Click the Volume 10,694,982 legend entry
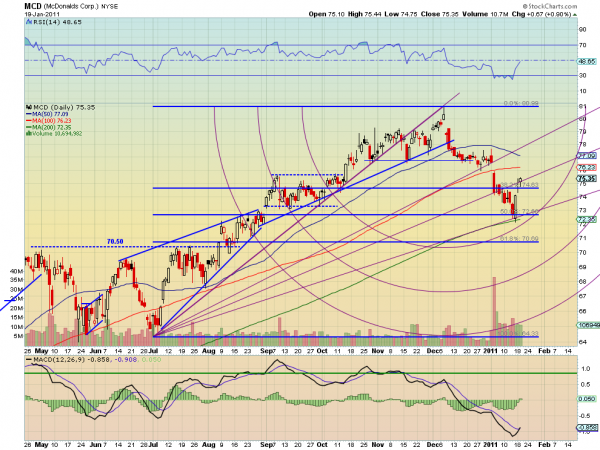This screenshot has width=600, height=450. click(54, 134)
